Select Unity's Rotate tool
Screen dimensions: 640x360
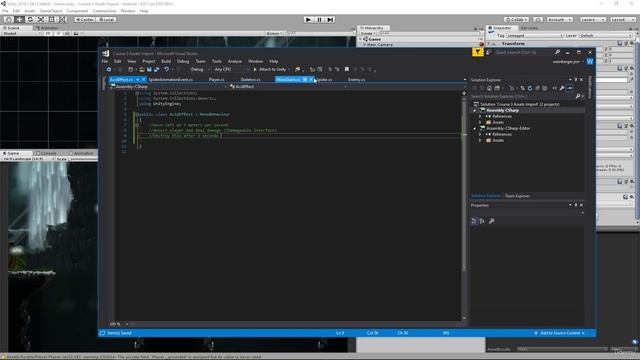(30, 19)
